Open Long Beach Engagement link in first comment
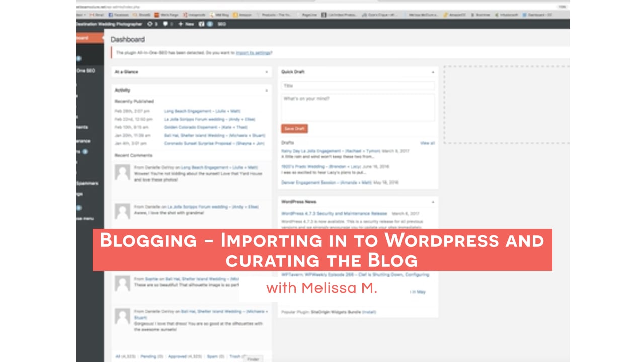 point(219,167)
